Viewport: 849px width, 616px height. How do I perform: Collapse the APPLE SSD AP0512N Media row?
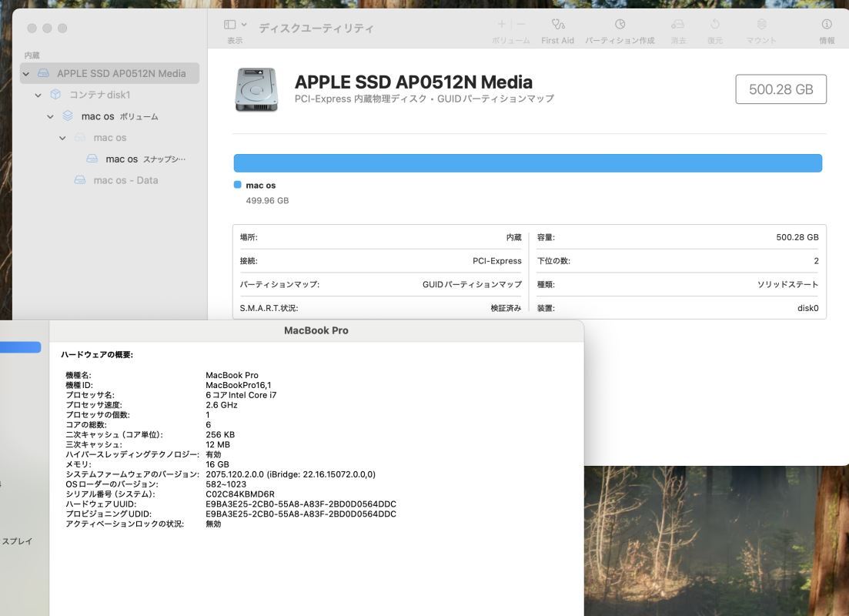click(x=26, y=74)
